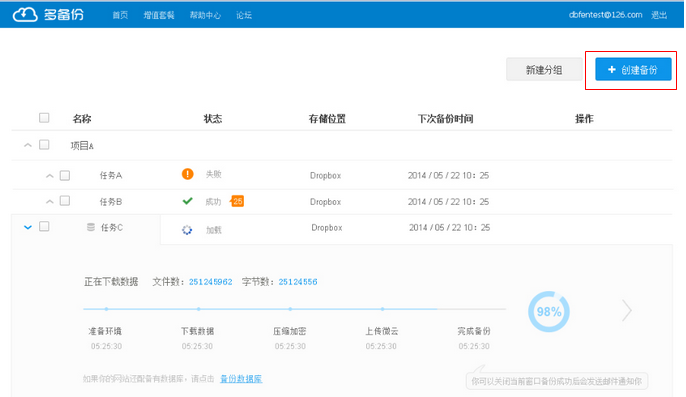Click next backup time in 任务A row
The height and width of the screenshot is (397, 686).
point(448,176)
